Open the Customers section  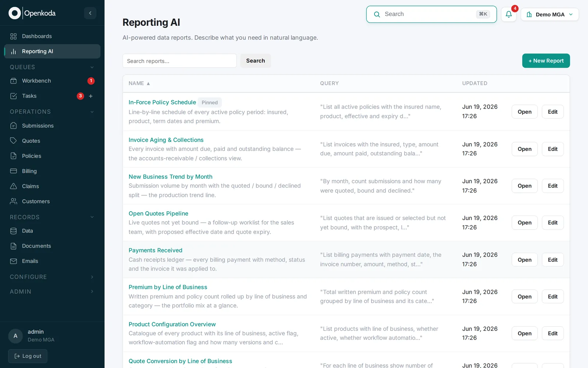coord(52,201)
